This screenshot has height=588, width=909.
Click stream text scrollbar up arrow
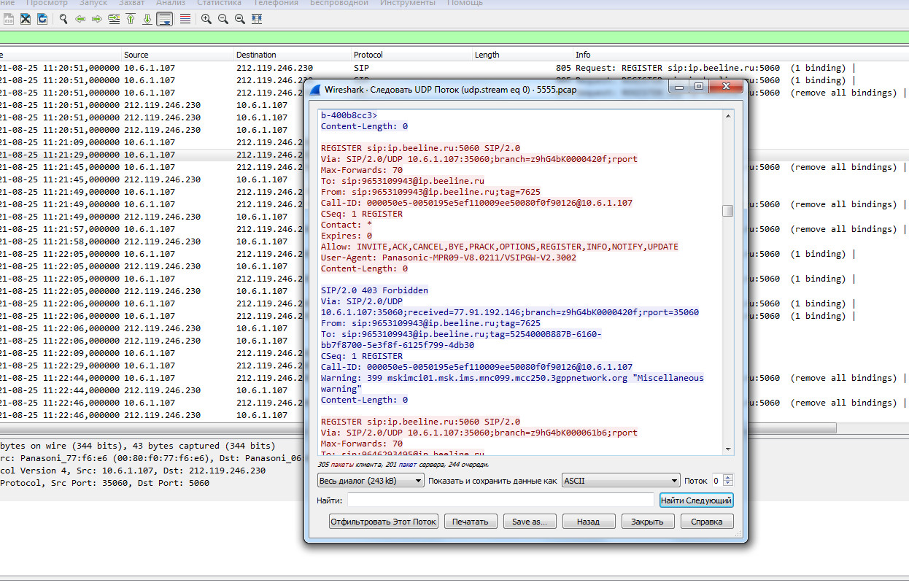727,115
